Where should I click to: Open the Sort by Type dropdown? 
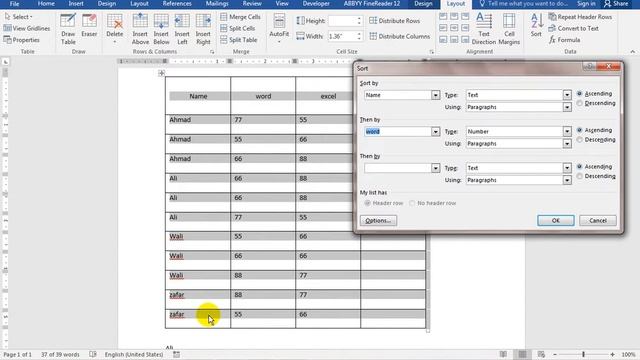[567, 95]
